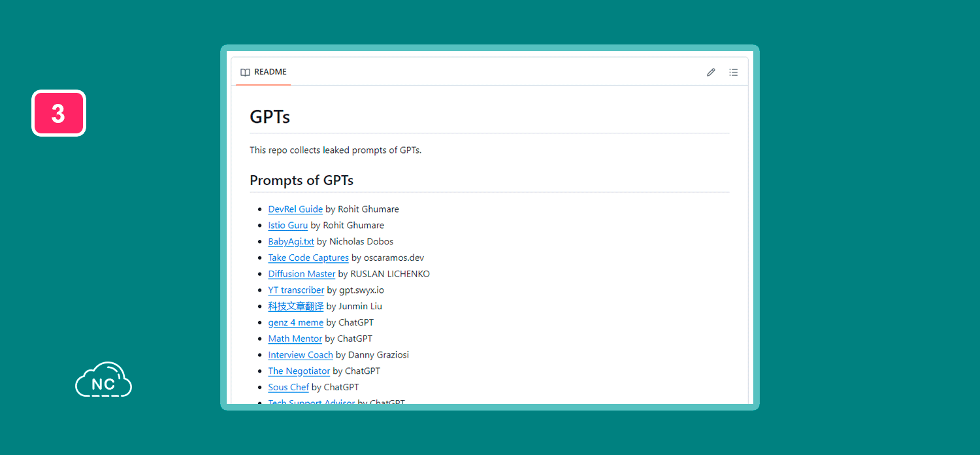Open the Take Code Captures link
The width and height of the screenshot is (980, 455).
308,258
